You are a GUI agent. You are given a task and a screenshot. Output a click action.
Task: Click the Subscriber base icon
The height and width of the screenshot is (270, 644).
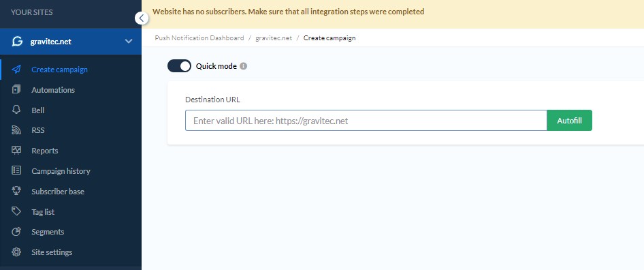[x=16, y=191]
